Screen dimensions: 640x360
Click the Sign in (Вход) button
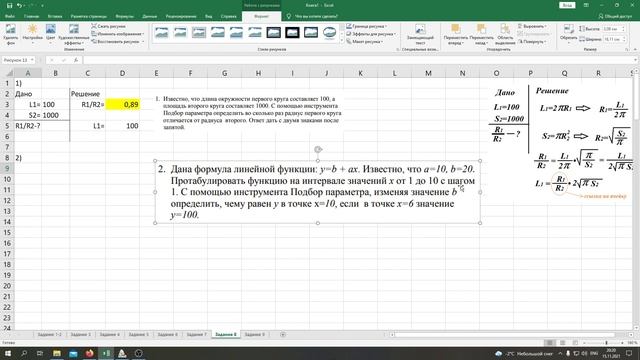(567, 5)
